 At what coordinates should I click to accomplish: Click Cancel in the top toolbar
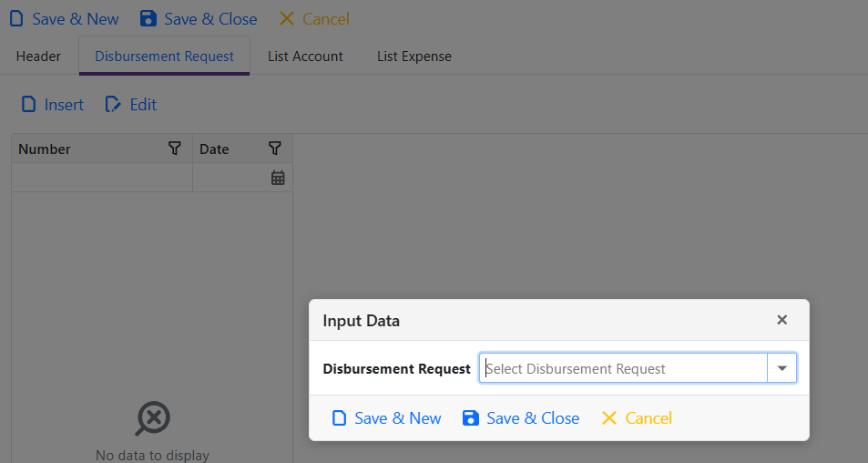tap(314, 19)
